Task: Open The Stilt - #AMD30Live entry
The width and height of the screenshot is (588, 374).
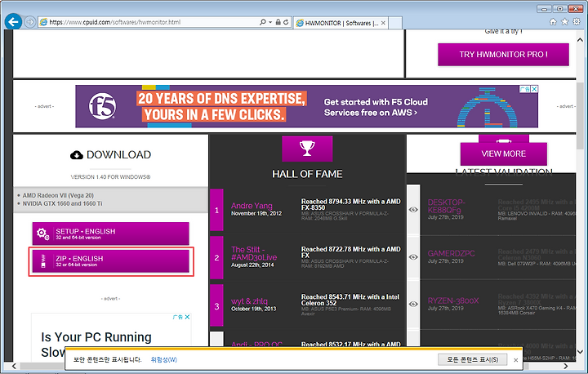Action: pos(254,253)
